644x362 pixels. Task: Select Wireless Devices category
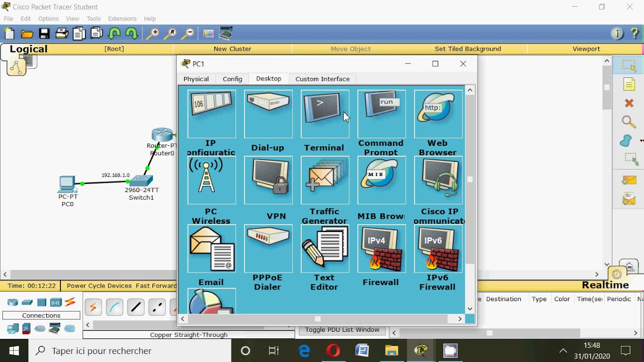click(56, 302)
